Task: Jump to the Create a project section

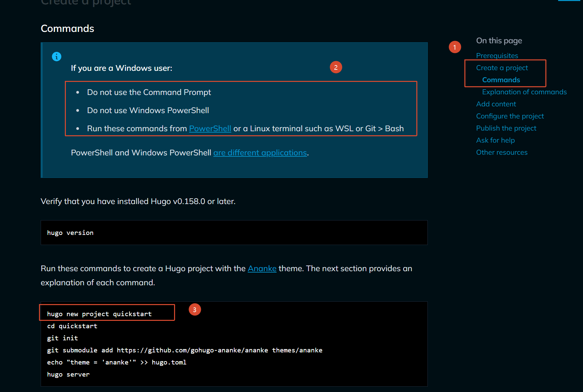Action: pyautogui.click(x=502, y=68)
